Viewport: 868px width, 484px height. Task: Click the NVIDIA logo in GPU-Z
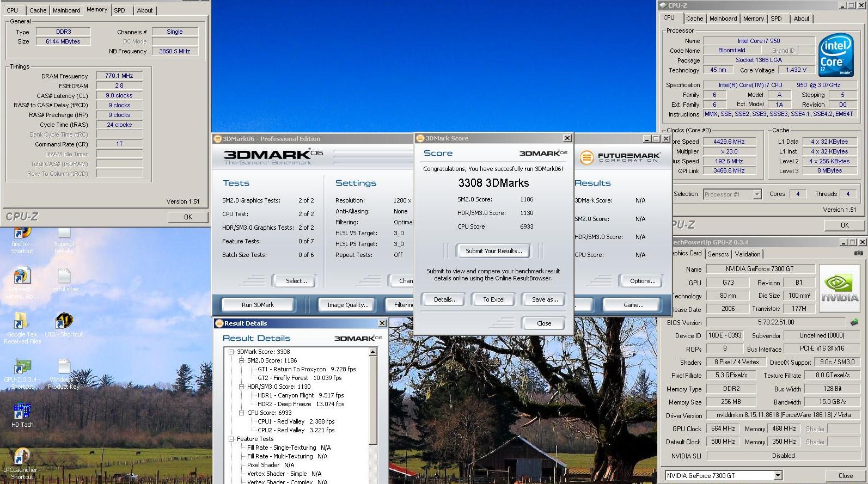840,287
